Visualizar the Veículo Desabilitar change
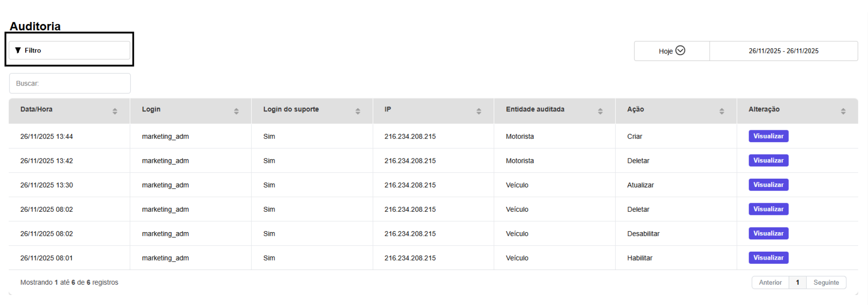Screen dimensions: 868x305 pos(768,234)
